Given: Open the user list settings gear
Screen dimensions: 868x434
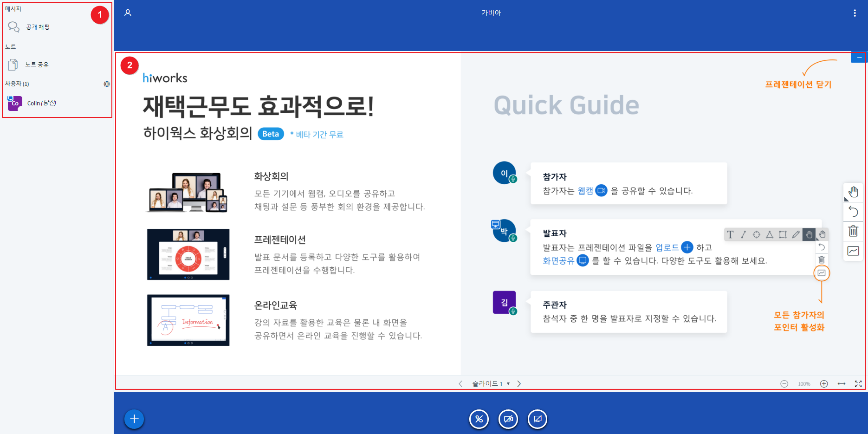Looking at the screenshot, I should coord(107,84).
